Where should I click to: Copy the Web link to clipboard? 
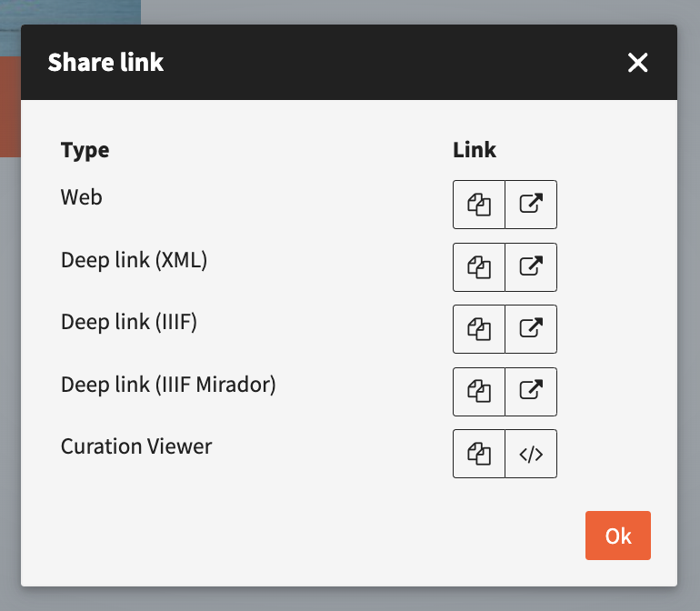tap(479, 205)
